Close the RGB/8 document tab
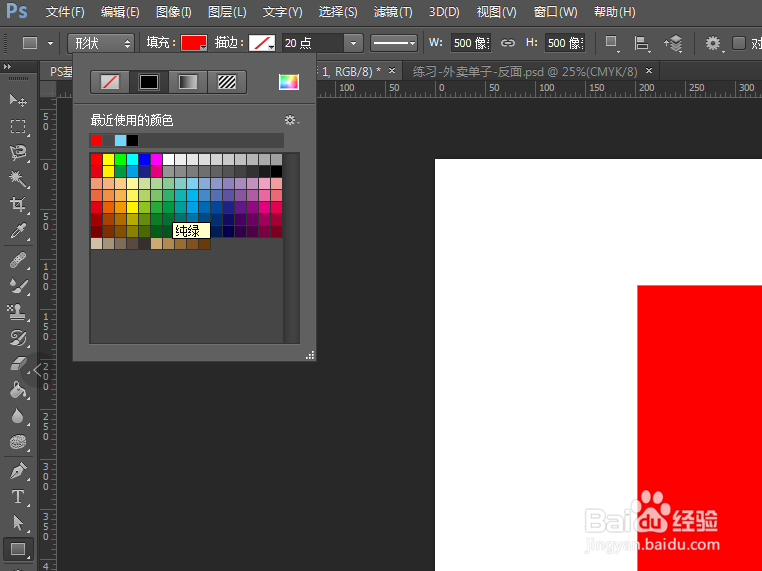Screen dimensions: 762x571 coord(392,71)
